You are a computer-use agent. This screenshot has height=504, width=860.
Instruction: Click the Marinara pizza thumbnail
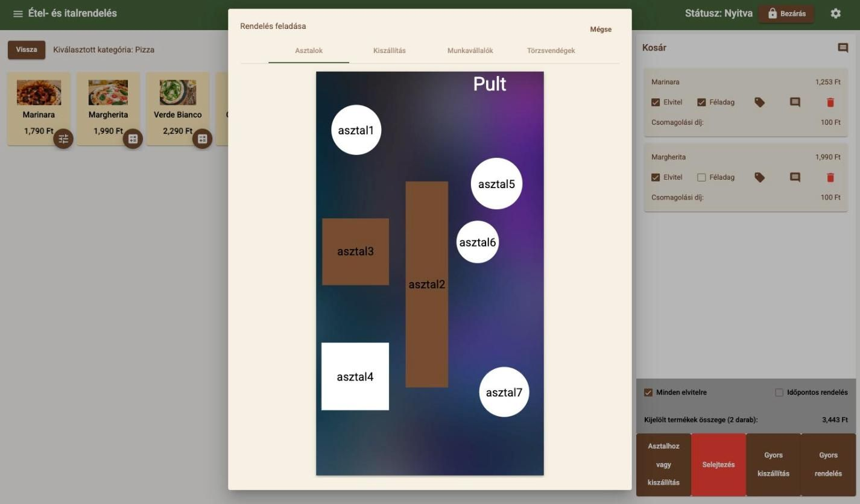point(39,92)
